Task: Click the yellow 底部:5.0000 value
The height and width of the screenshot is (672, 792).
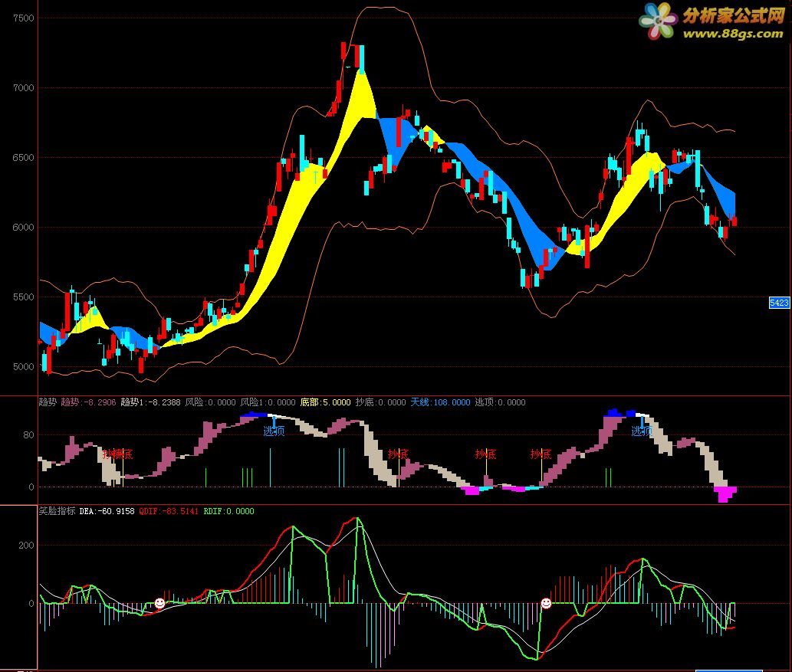Action: coord(325,402)
